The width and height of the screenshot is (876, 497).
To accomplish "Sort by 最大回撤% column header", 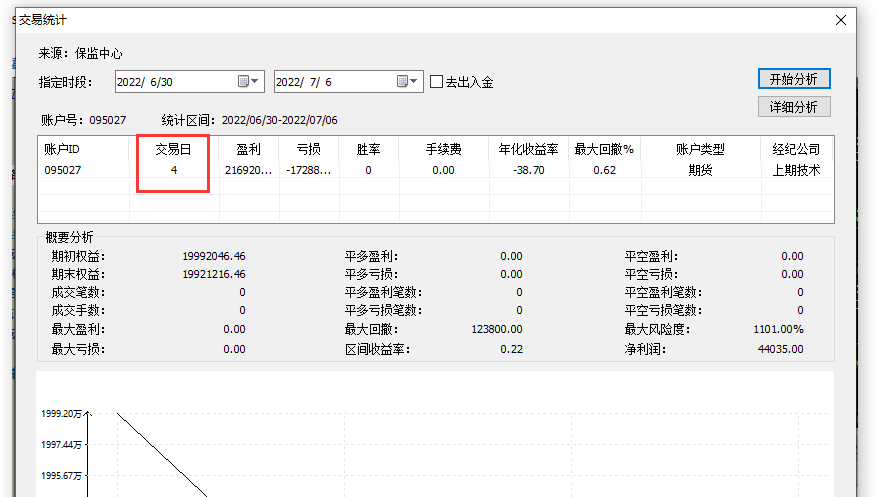I will coord(604,149).
